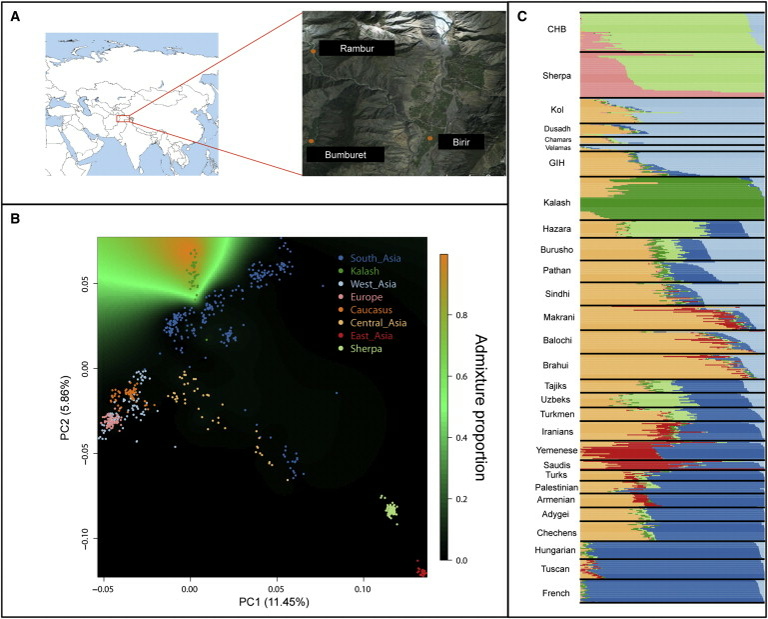The image size is (768, 619).
Task: Click the Rambur map label
Action: coord(351,48)
